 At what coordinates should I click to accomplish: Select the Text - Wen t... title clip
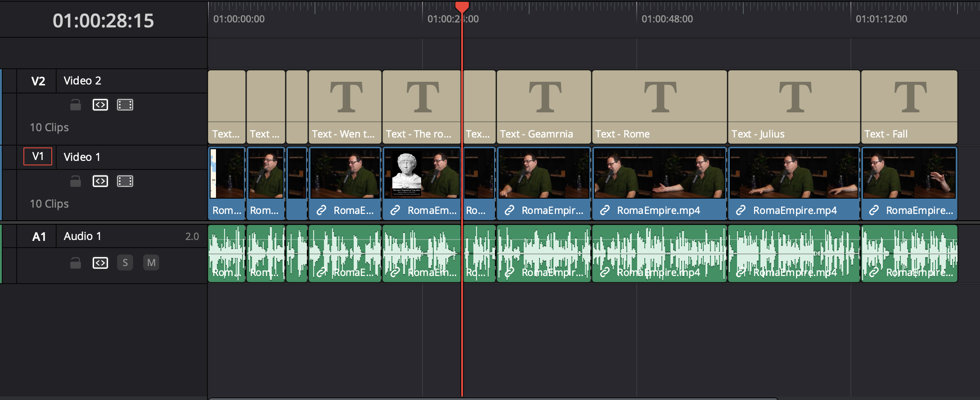click(x=345, y=107)
